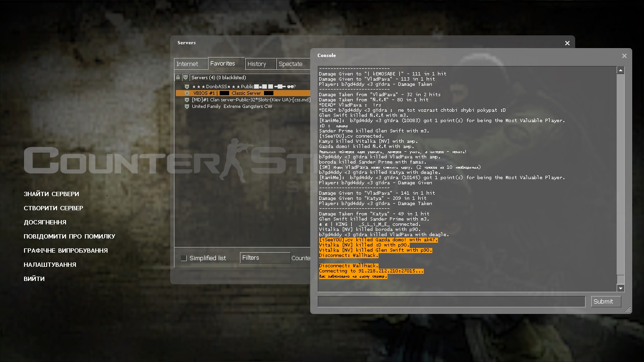The width and height of the screenshot is (644, 362).
Task: Open СТВОРИТИ СЕРВЕР menu item
Action: (x=53, y=208)
